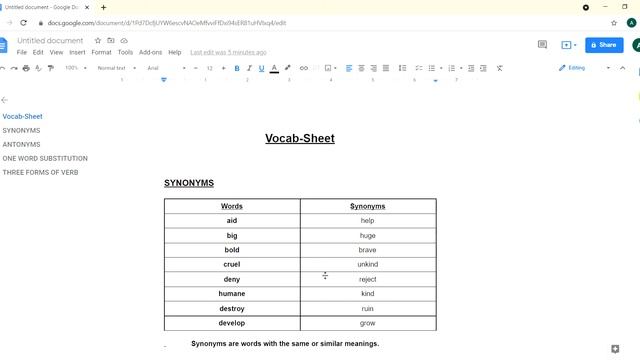Decrease font size with minus button
Viewport: 640px width, 360px height.
pyautogui.click(x=196, y=68)
